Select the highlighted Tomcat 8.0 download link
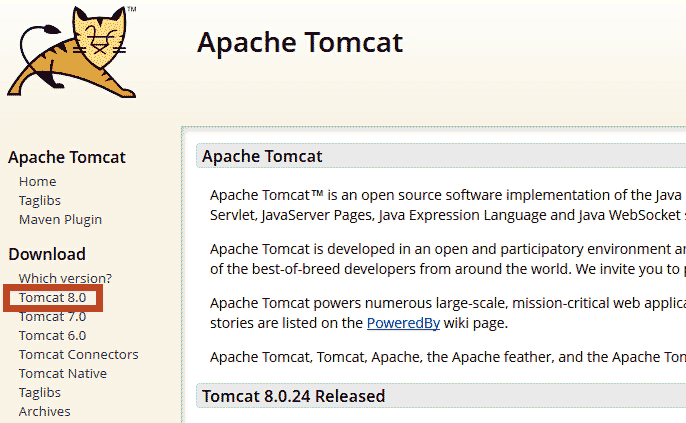 pyautogui.click(x=52, y=297)
